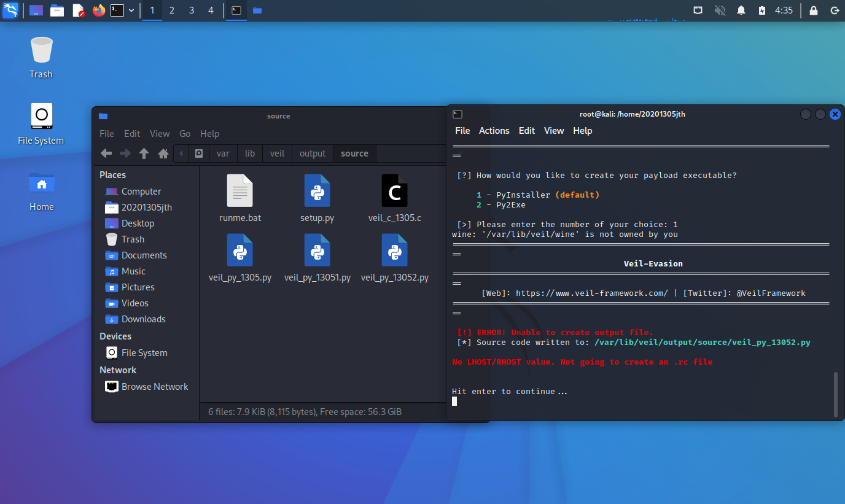Click the terminal's vertical scrollbar

coord(835,394)
